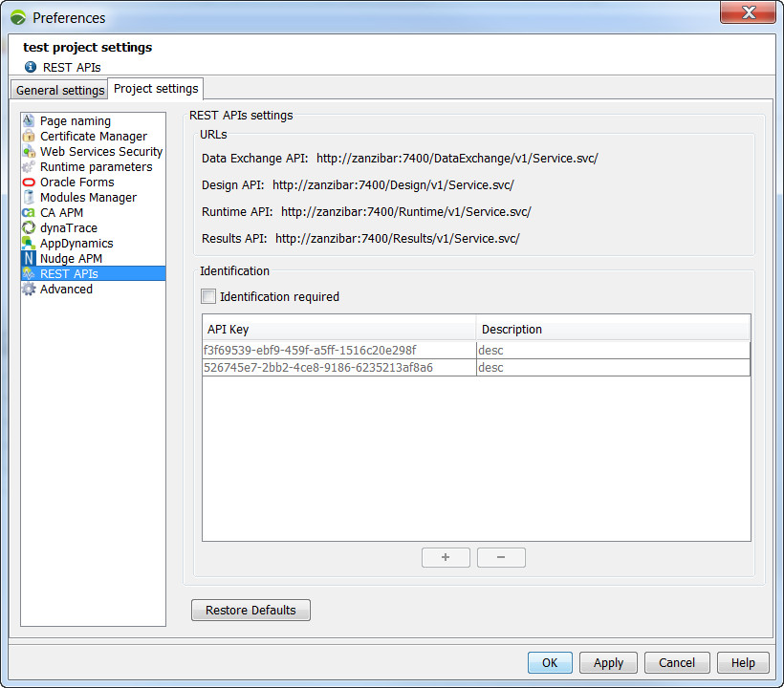This screenshot has height=688, width=784.
Task: Select the Project settings tab
Action: (156, 89)
